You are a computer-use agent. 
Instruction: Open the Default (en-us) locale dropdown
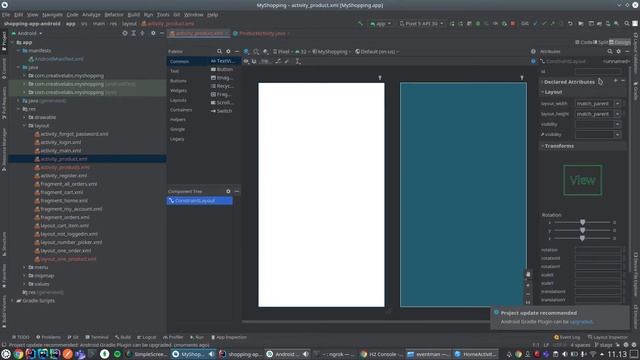pyautogui.click(x=377, y=52)
